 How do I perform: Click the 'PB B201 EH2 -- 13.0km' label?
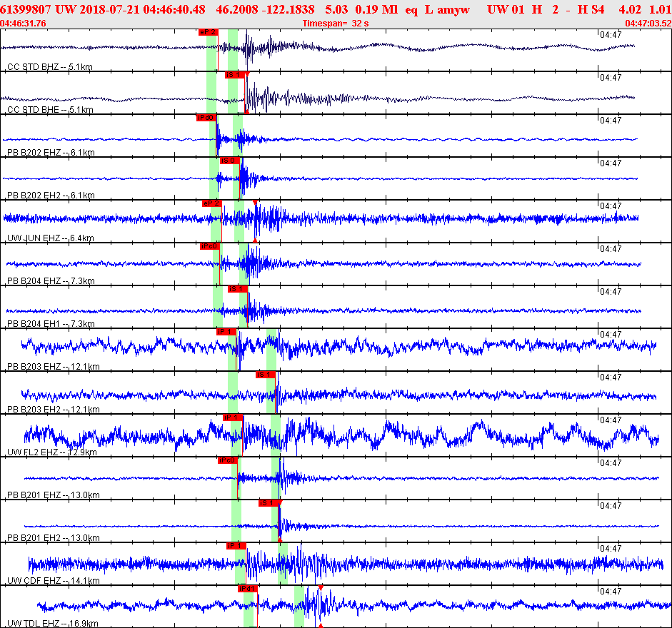click(x=54, y=538)
